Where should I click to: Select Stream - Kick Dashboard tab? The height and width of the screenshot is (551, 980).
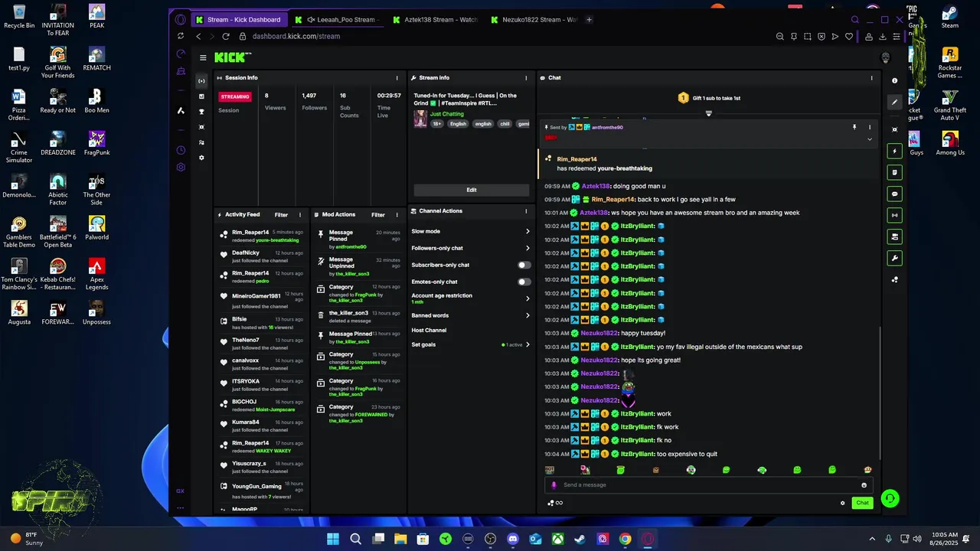click(x=241, y=20)
